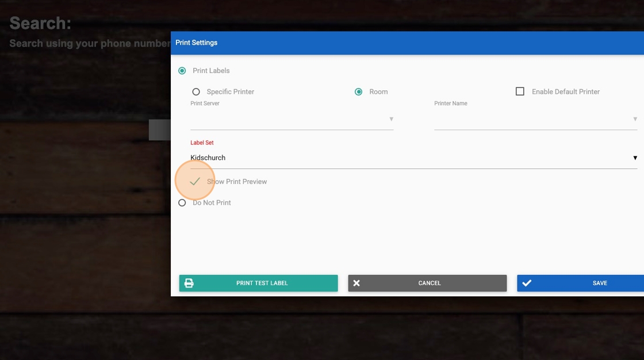
Task: Select the Do Not Print option
Action: [x=182, y=202]
